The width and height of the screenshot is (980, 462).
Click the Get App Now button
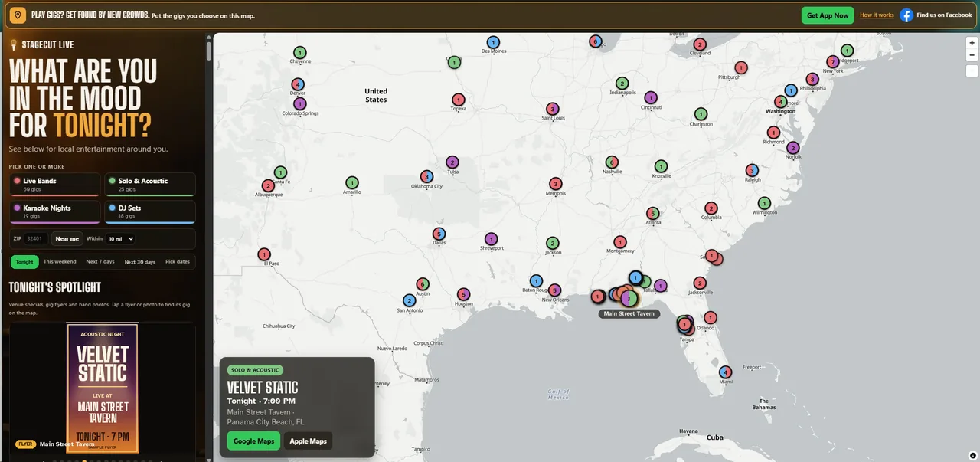[x=828, y=15]
